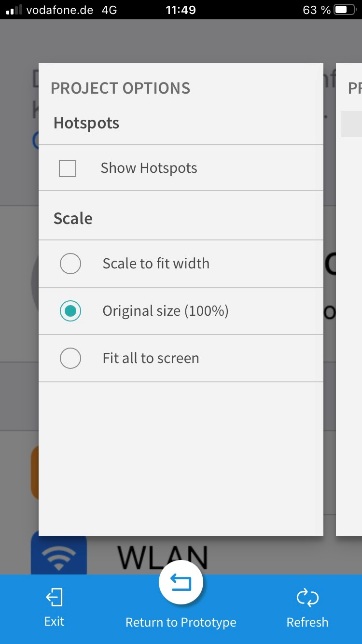Click the selected Original size radio button
Image resolution: width=362 pixels, height=644 pixels.
pos(70,311)
